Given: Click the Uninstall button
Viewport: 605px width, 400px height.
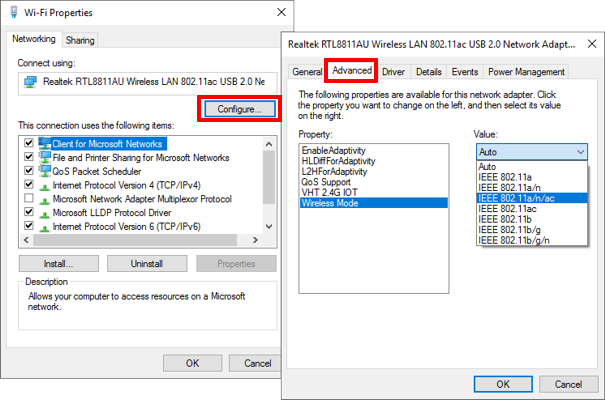Looking at the screenshot, I should pos(147,263).
